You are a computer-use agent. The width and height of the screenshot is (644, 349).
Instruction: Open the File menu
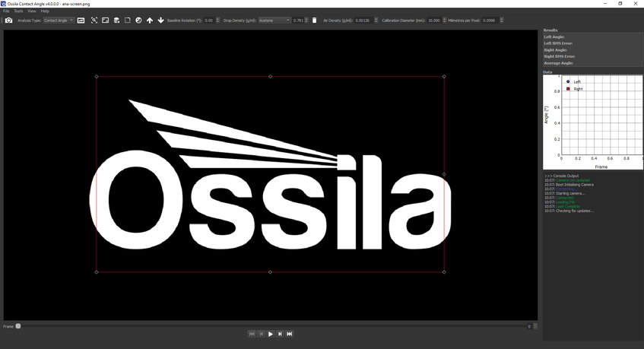pyautogui.click(x=6, y=11)
